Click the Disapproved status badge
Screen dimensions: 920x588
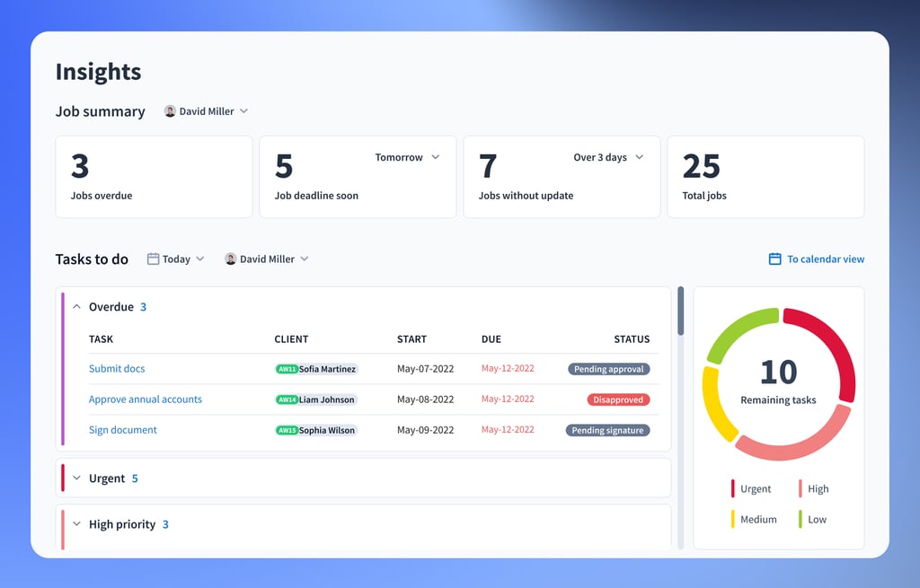(x=618, y=399)
